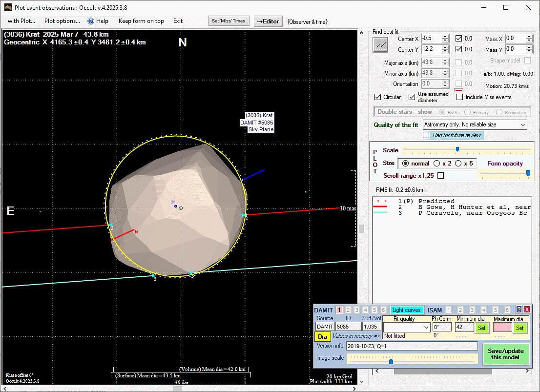
Task: Click Set button for Minimum dia
Action: click(482, 328)
